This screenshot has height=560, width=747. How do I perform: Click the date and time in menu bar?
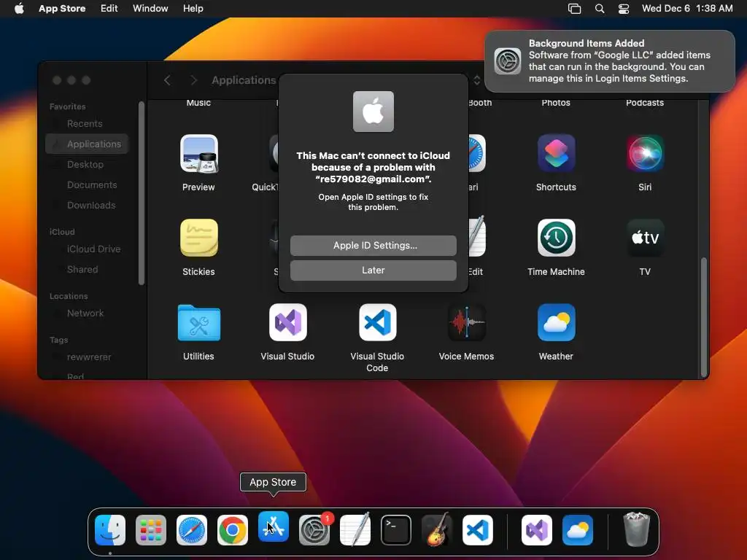point(687,8)
